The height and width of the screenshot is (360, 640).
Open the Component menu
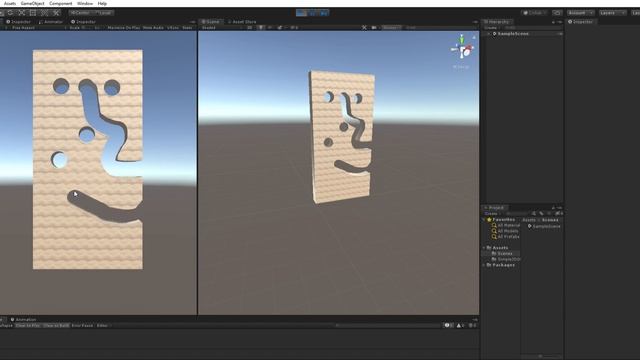point(60,3)
